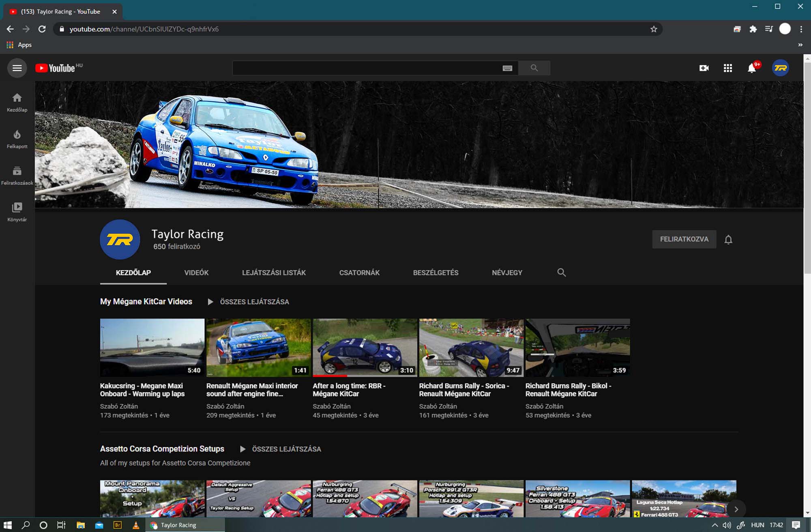
Task: Open Adobe Bridge from taskbar
Action: tap(118, 525)
